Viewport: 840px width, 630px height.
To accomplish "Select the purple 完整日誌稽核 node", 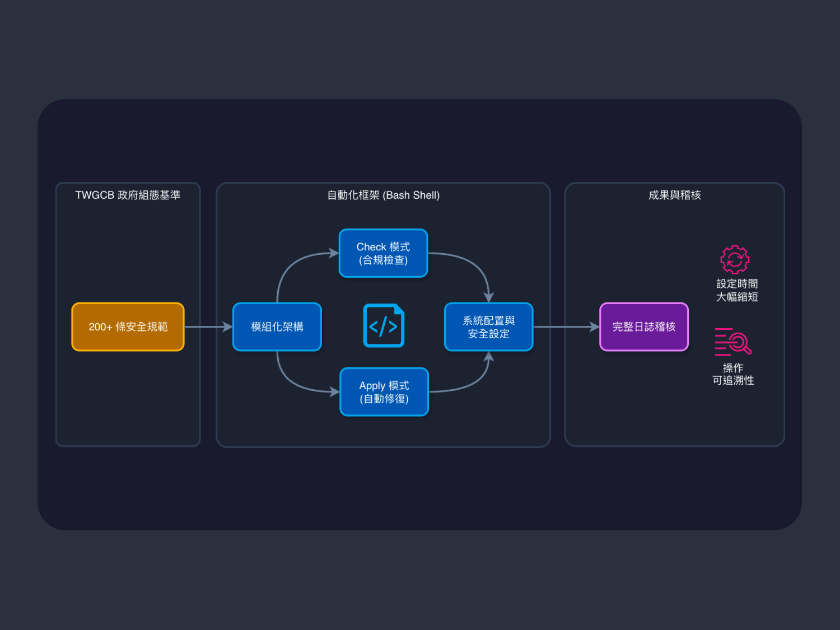I will [x=644, y=327].
